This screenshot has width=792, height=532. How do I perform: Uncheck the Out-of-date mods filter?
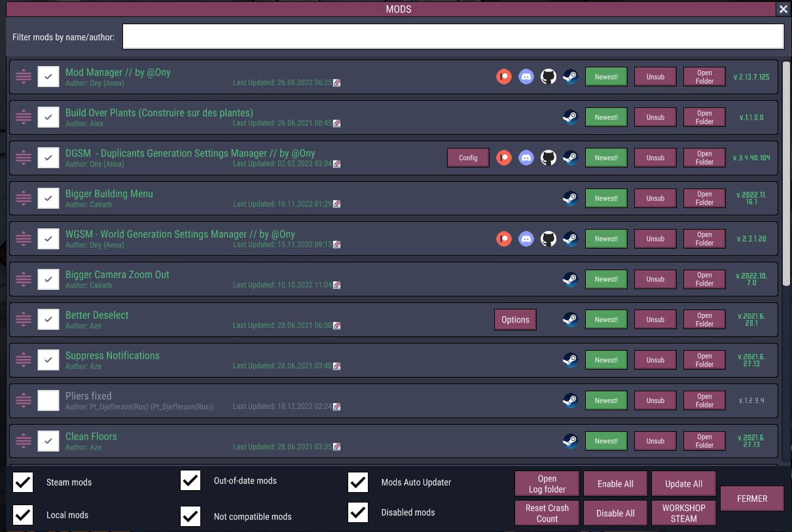click(190, 481)
